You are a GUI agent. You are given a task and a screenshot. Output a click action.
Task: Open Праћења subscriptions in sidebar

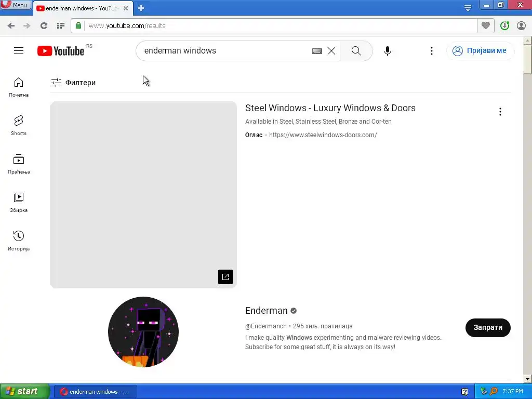[x=19, y=164]
